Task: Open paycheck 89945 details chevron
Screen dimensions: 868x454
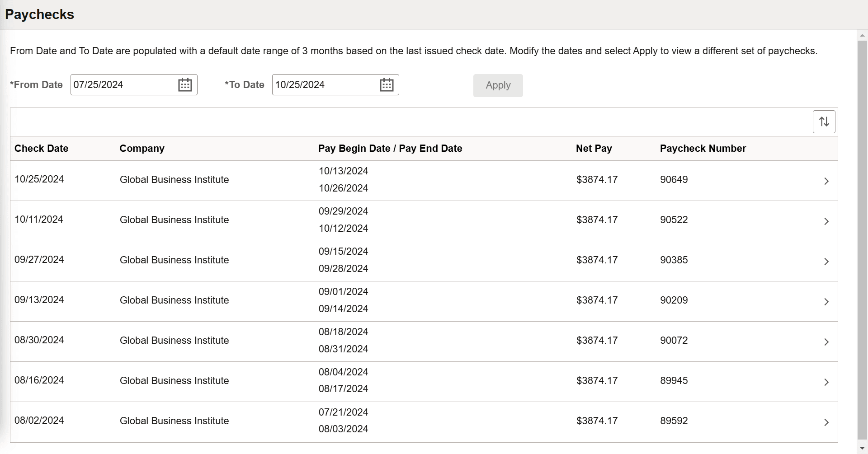Action: 826,382
